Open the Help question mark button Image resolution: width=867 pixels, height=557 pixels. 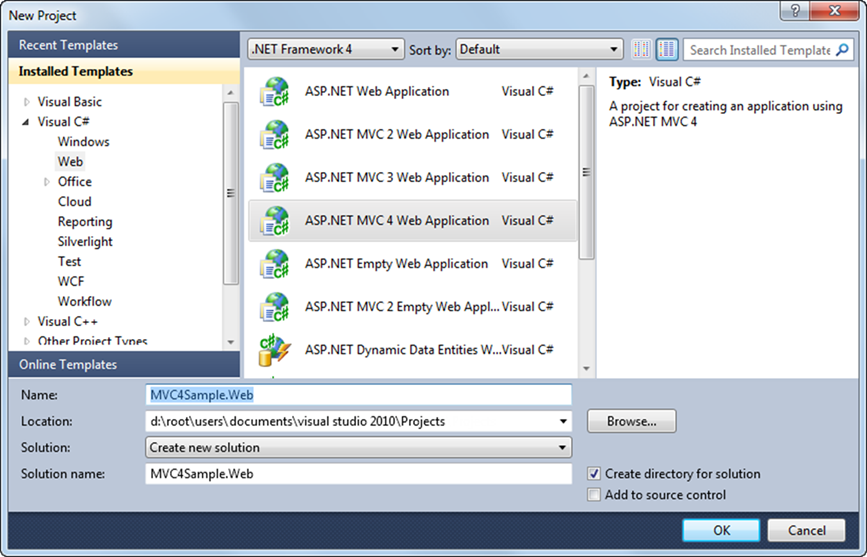point(795,11)
